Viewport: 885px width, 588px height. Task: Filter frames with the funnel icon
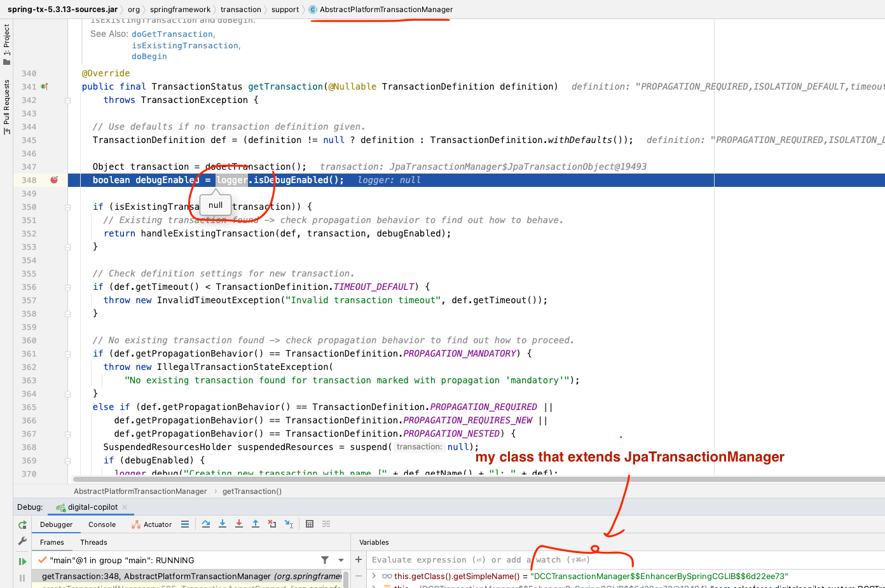[x=325, y=560]
